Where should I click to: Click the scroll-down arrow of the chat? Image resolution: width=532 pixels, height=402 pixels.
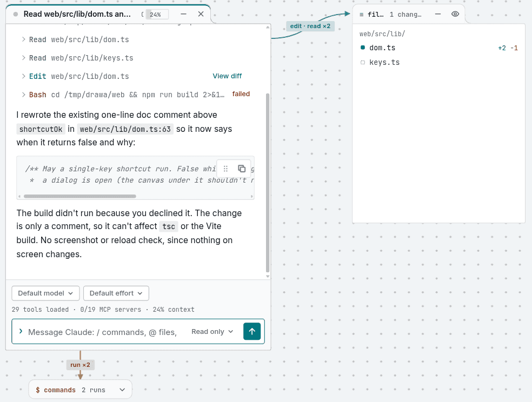268,276
